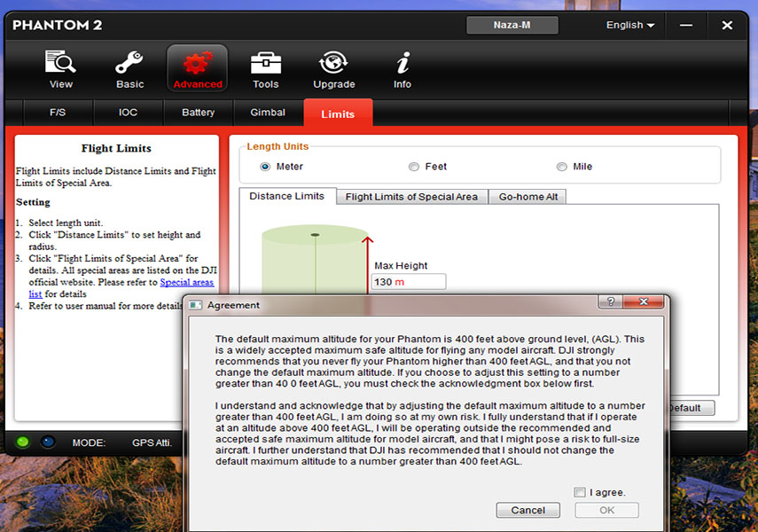Click the blue status LED indicator
The height and width of the screenshot is (532, 758).
47,442
